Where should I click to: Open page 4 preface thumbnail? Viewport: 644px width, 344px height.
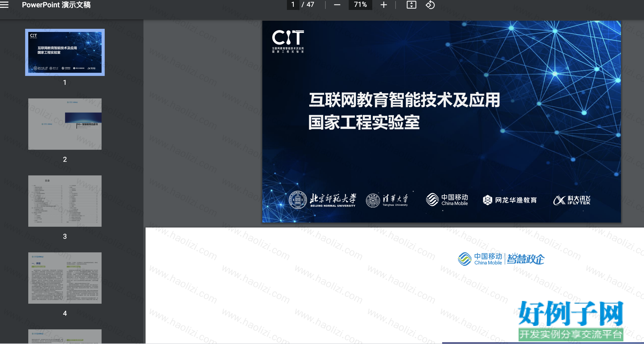click(x=65, y=278)
